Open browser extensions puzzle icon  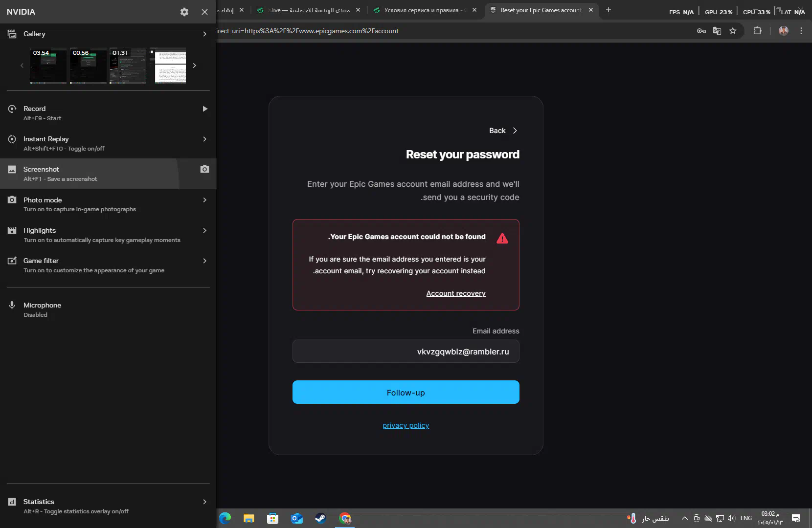tap(757, 31)
